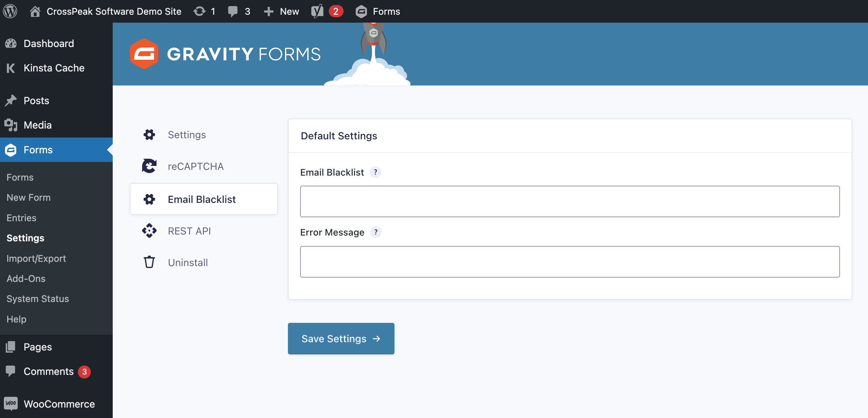Select the general Settings gear tab
Image resolution: width=868 pixels, height=418 pixels.
pos(187,135)
